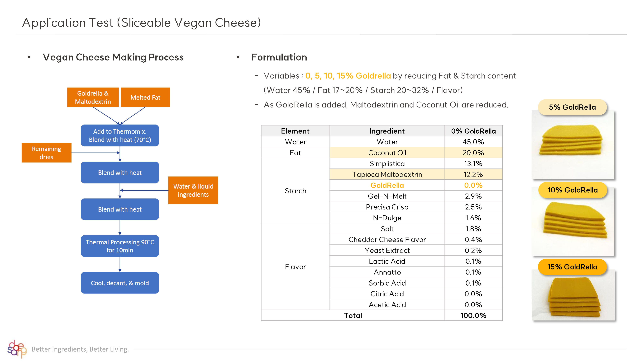Click the Remaining dries orange box
Image resolution: width=644 pixels, height=362 pixels.
[47, 153]
